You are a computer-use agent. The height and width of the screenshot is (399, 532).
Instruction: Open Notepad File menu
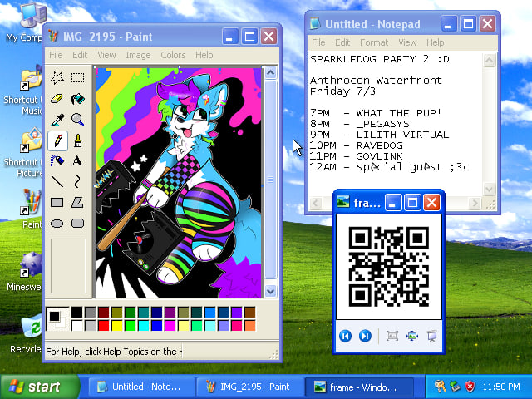tap(318, 42)
